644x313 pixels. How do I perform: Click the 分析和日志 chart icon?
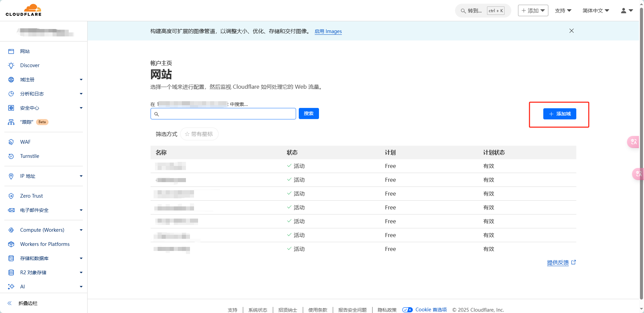click(11, 94)
